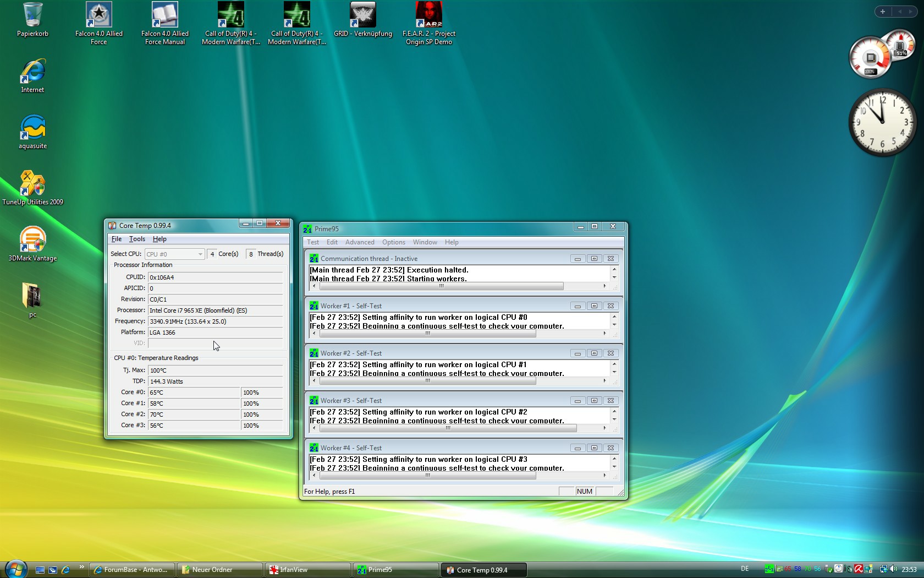The image size is (924, 578).
Task: Open the Advanced menu in Prime95
Action: tap(360, 242)
